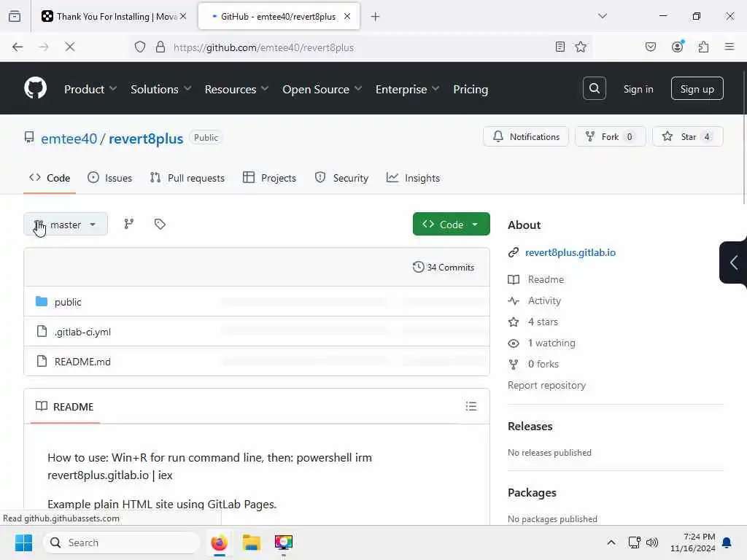Jump to Readme in About section
Screen dimensions: 747x560
(x=546, y=279)
